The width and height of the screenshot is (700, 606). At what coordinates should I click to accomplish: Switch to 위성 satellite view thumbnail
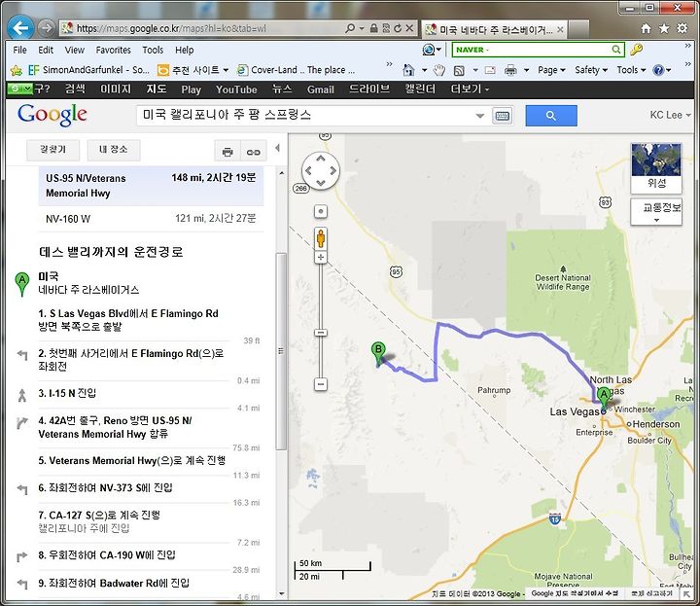(x=656, y=168)
